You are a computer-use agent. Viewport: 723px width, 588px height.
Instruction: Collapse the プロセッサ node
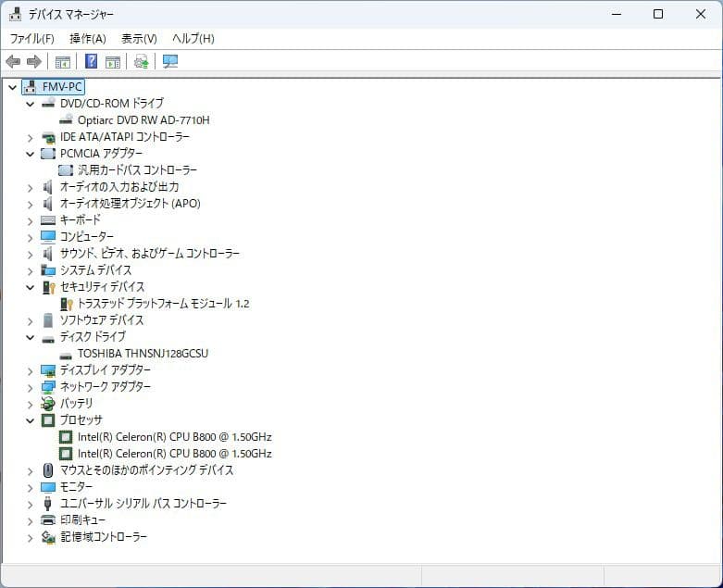(x=30, y=420)
